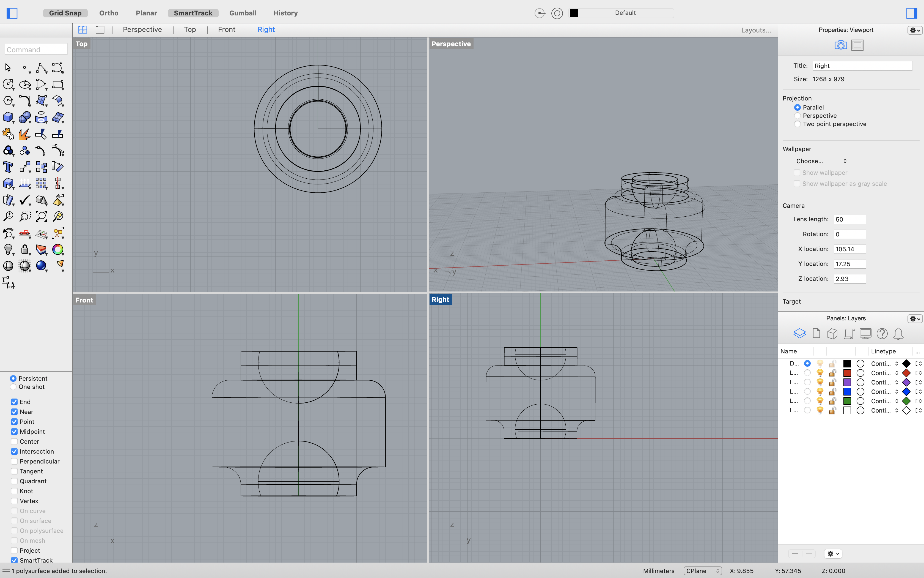
Task: Choose the Polyline drawing tool
Action: (41, 68)
